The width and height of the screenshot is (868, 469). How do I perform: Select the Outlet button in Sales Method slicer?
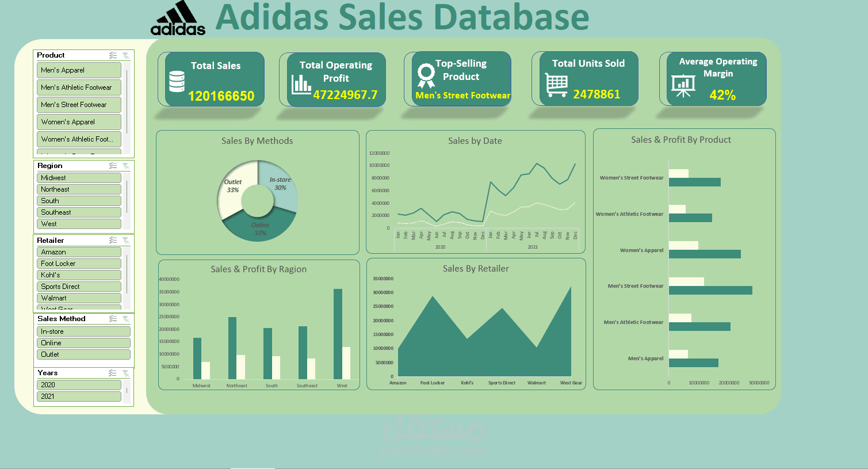click(84, 354)
